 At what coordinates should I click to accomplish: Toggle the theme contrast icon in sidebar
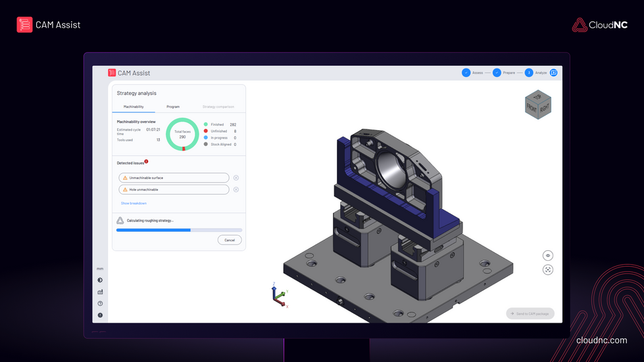[x=100, y=280]
